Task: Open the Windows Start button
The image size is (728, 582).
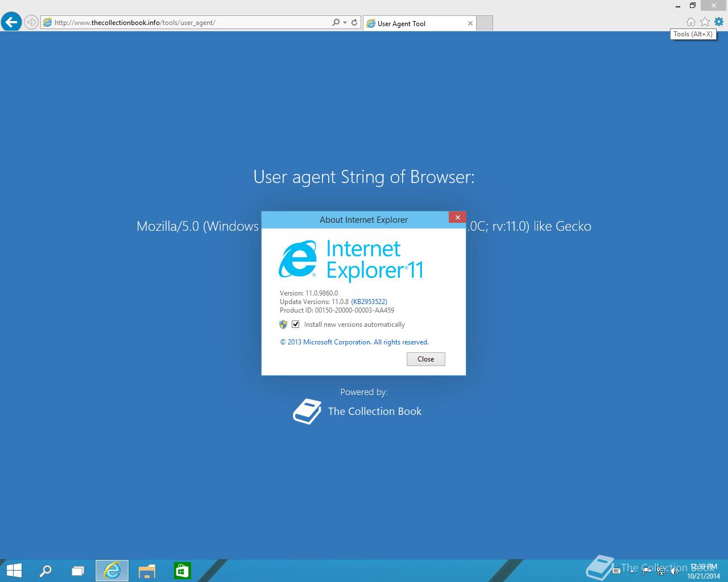Action: coord(14,571)
